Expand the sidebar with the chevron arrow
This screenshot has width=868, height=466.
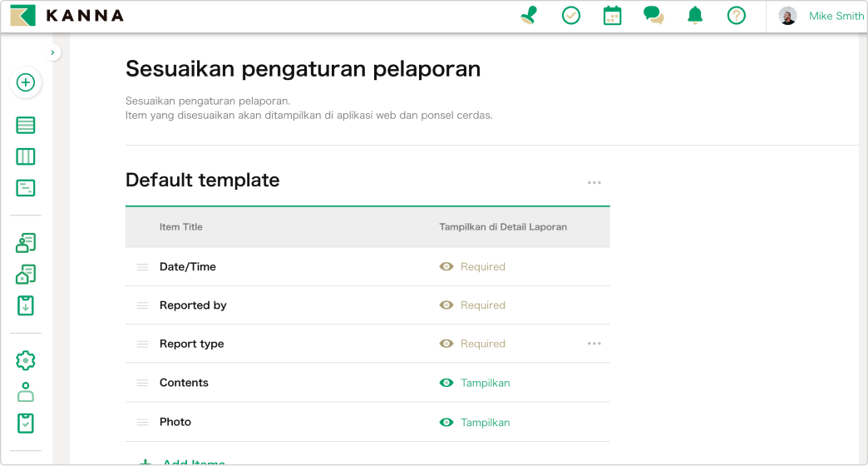52,52
